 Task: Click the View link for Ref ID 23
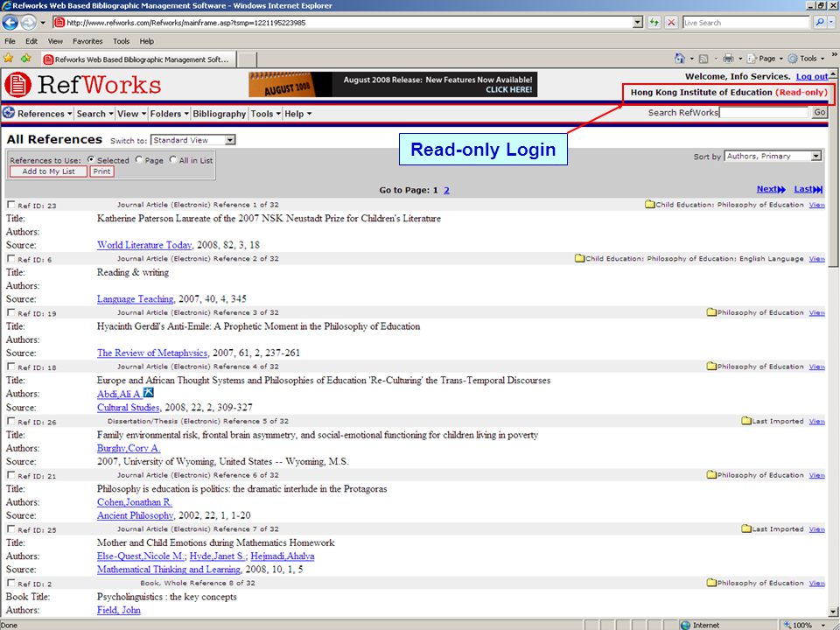click(817, 205)
